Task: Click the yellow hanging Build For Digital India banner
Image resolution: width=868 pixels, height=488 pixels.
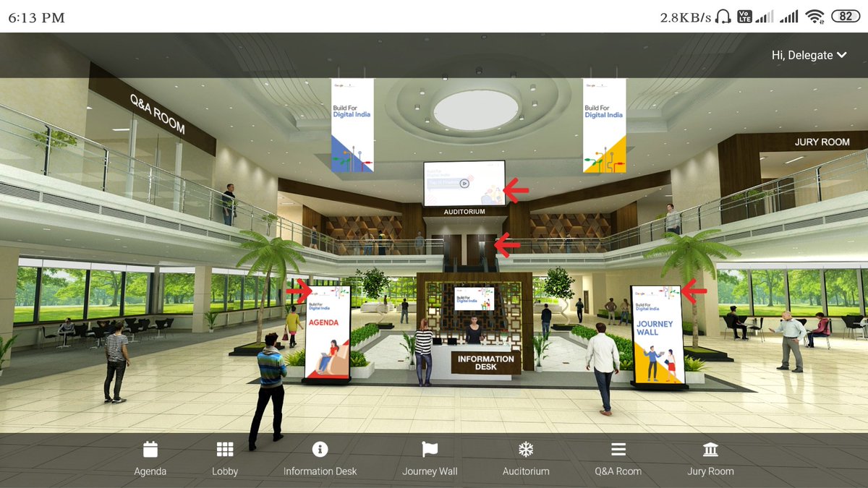Action: [604, 125]
